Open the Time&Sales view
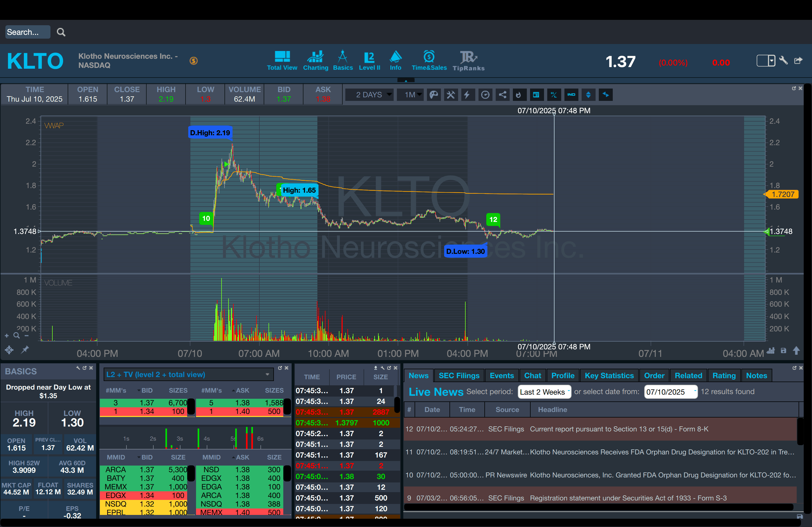The width and height of the screenshot is (812, 527). [429, 61]
